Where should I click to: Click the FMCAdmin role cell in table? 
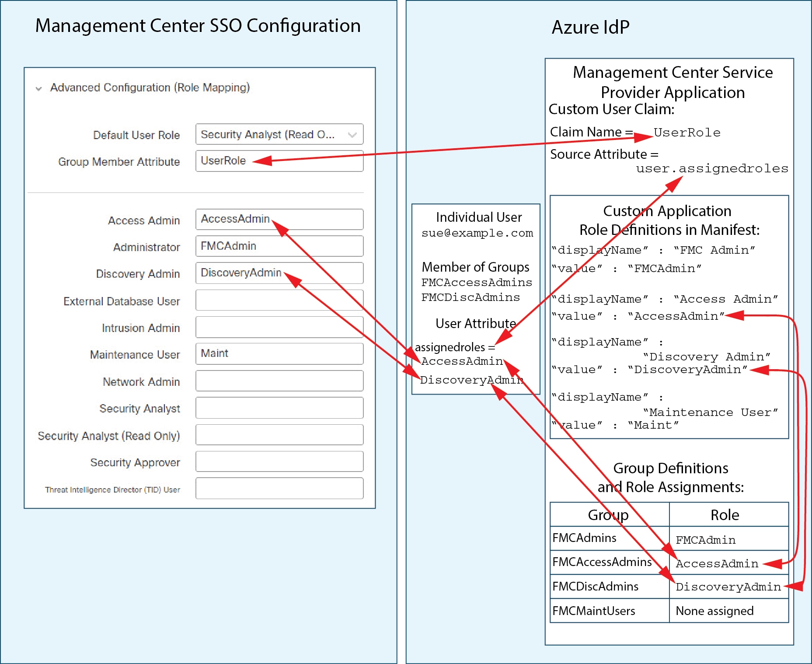click(729, 538)
